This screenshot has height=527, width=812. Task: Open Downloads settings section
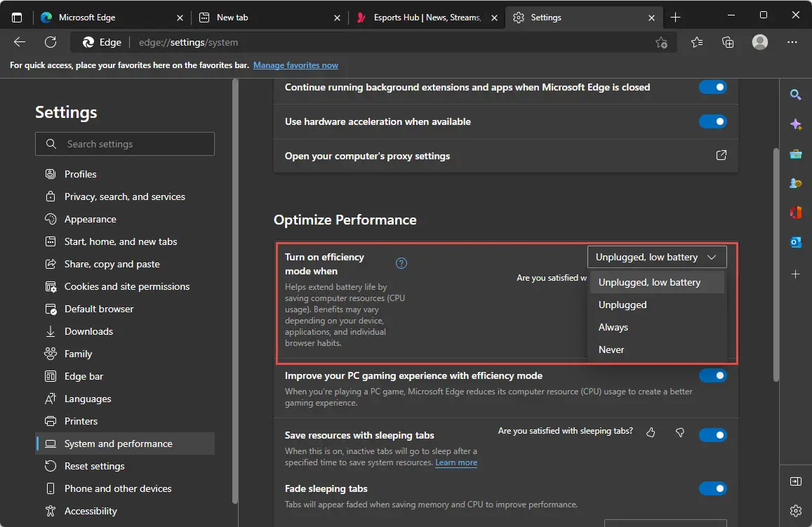pos(125,331)
